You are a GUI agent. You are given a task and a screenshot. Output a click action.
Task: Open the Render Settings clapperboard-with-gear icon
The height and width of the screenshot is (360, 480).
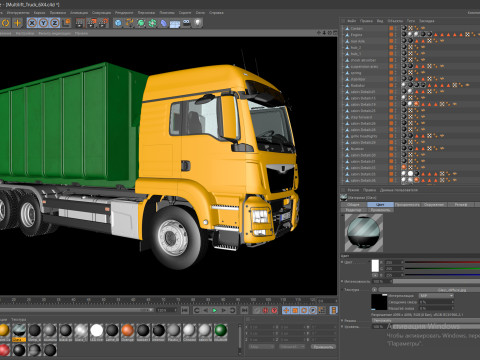103,23
